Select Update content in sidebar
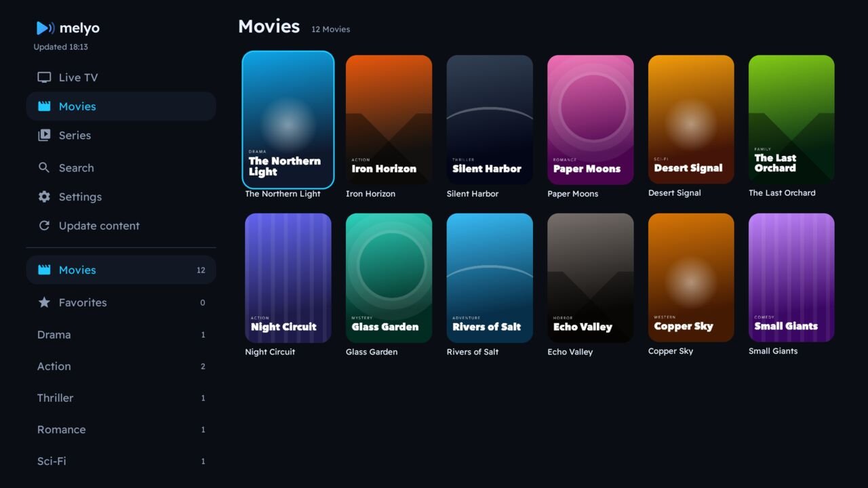868x488 pixels. click(121, 226)
